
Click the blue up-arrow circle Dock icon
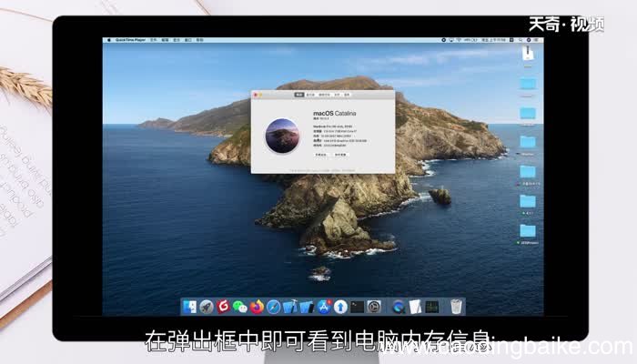point(340,308)
